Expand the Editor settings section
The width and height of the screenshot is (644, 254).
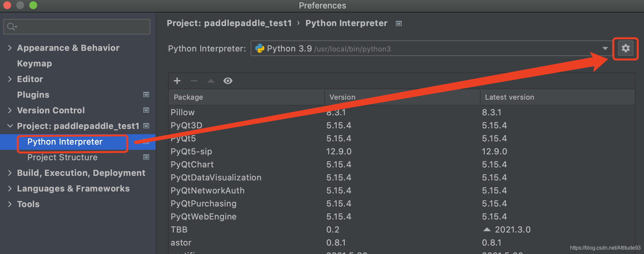[x=10, y=79]
